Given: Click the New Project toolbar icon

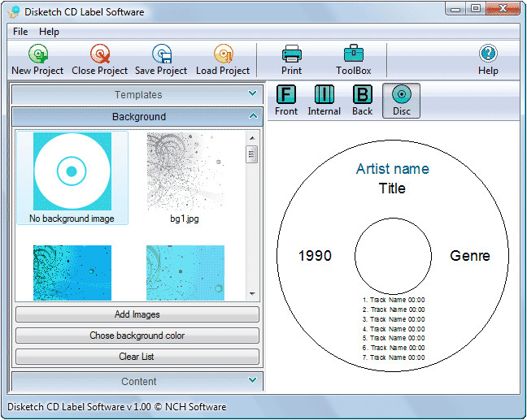Looking at the screenshot, I should pos(38,54).
